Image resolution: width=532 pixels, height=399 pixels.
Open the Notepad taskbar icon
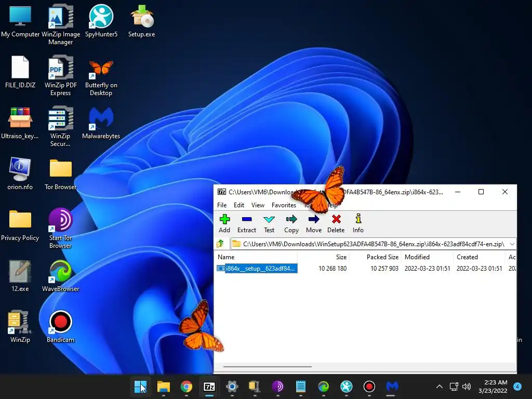pyautogui.click(x=301, y=387)
